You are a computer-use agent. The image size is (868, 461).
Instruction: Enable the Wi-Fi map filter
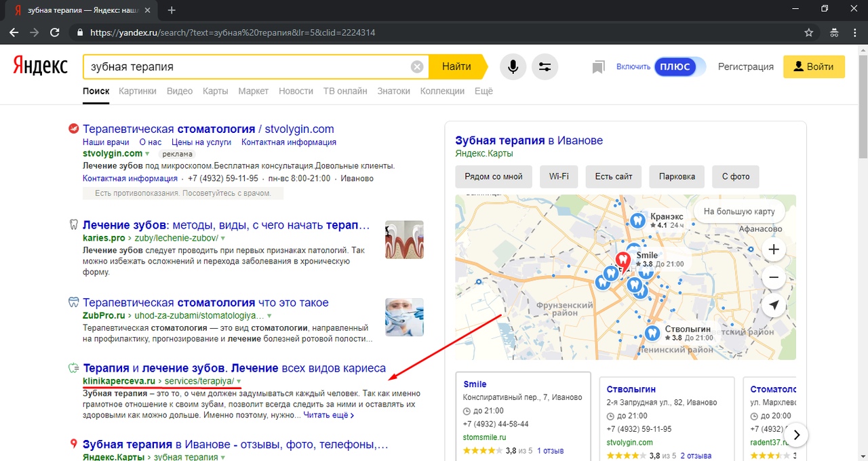pos(559,176)
